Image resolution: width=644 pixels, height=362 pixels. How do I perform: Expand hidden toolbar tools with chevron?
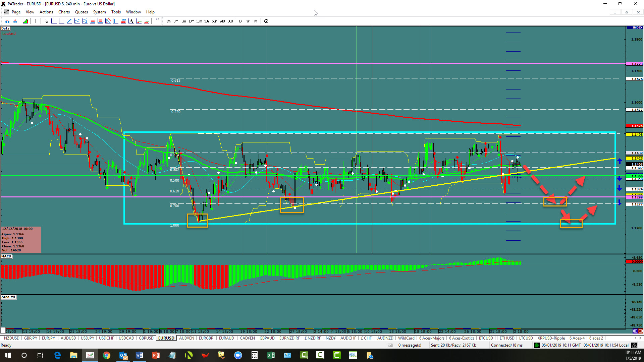(x=158, y=19)
